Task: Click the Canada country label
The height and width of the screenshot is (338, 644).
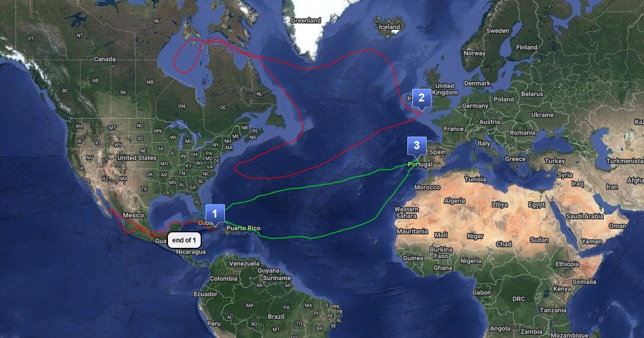Action: point(105,59)
